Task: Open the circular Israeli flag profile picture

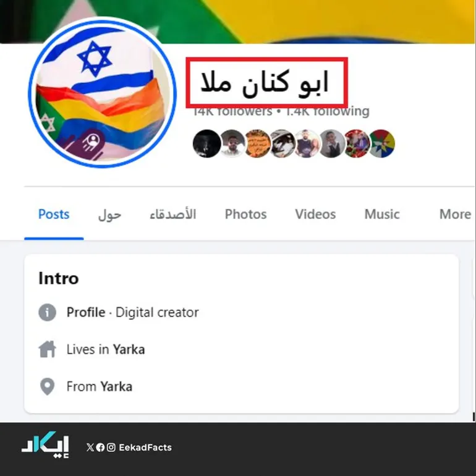Action: click(103, 92)
